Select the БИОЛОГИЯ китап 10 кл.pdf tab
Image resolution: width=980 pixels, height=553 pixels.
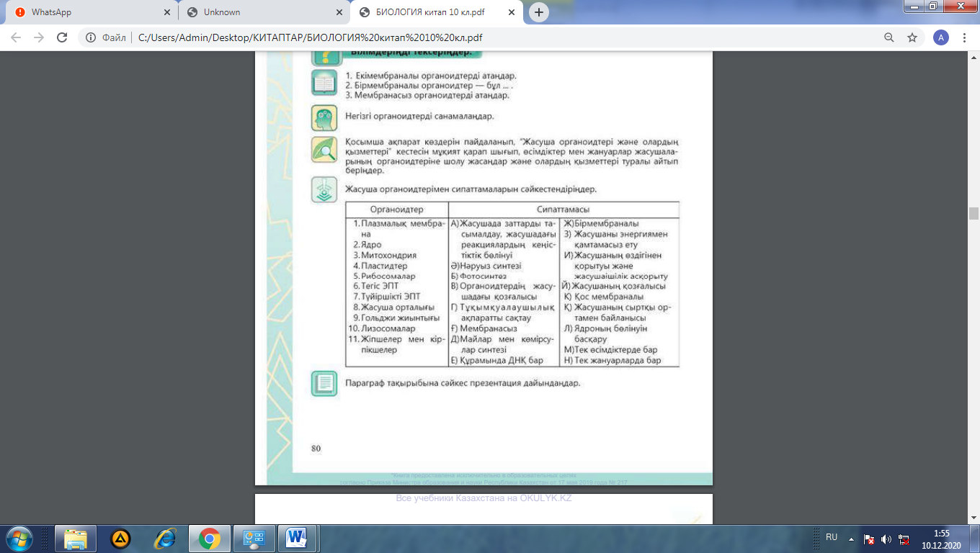(436, 12)
